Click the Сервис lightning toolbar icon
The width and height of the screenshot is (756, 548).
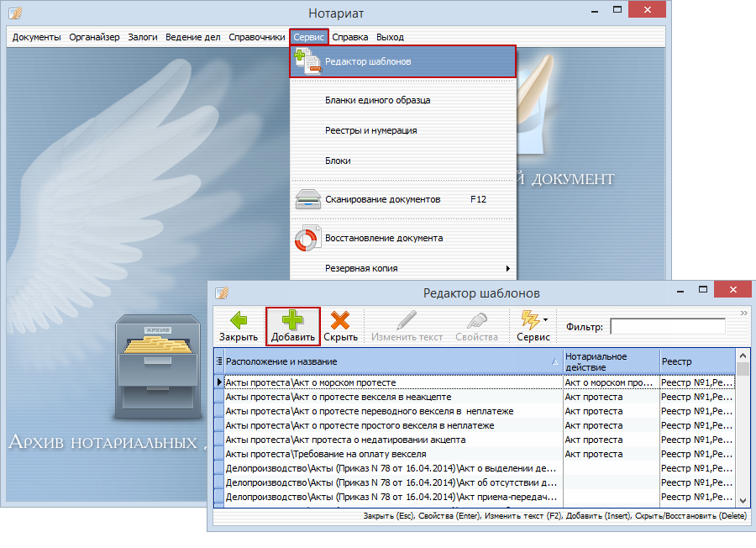coord(530,319)
